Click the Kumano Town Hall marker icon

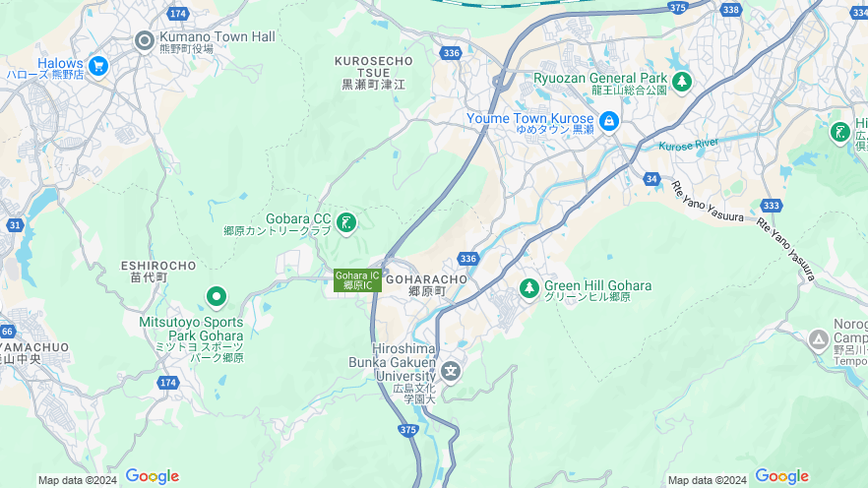tap(145, 40)
